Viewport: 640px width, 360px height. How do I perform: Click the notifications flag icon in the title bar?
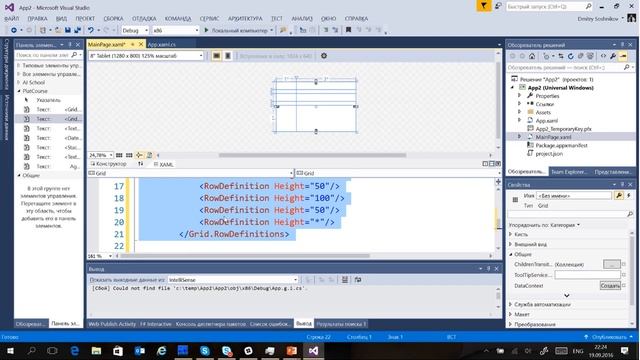click(x=483, y=6)
